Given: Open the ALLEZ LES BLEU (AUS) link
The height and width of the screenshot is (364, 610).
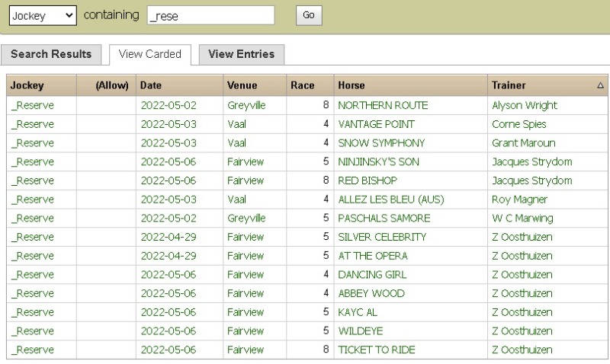Looking at the screenshot, I should pos(390,200).
